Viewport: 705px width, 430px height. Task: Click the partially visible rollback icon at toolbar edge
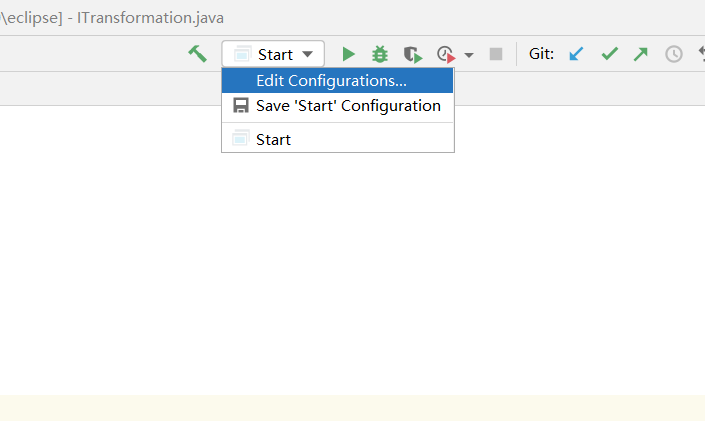tap(700, 54)
